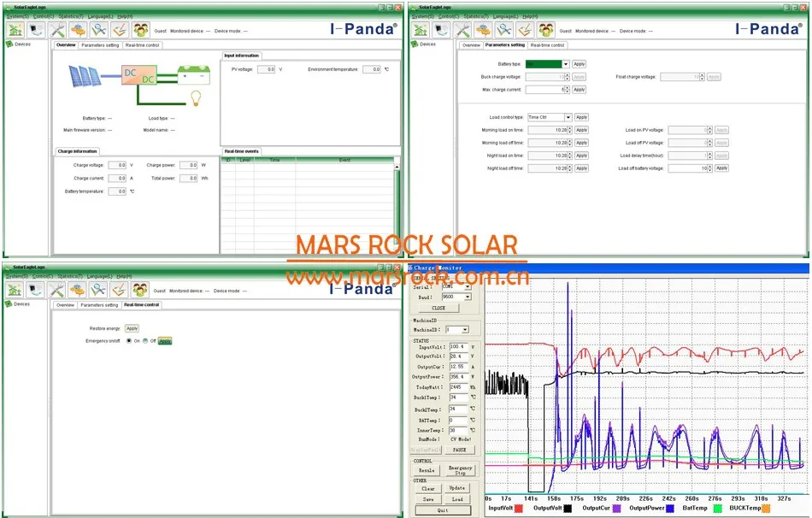Click the CLOSE serial button in Charge Monitor
The image size is (812, 518).
pos(438,308)
